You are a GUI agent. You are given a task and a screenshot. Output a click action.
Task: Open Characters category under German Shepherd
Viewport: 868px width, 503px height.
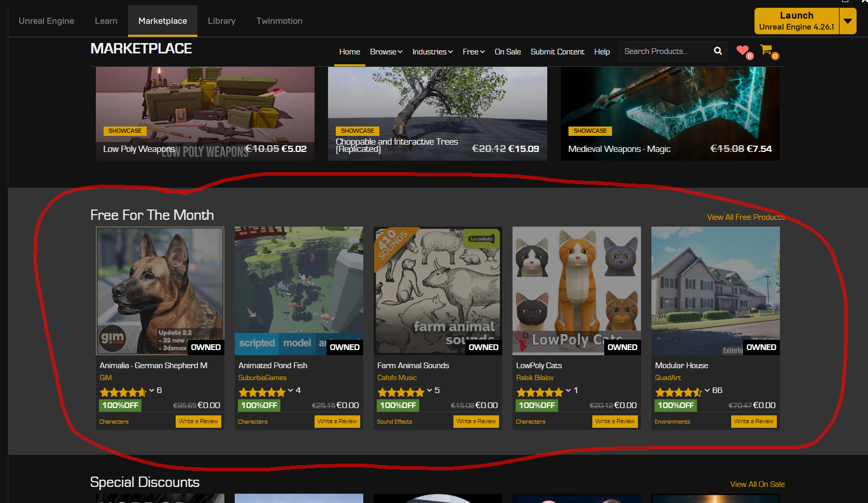(x=114, y=422)
